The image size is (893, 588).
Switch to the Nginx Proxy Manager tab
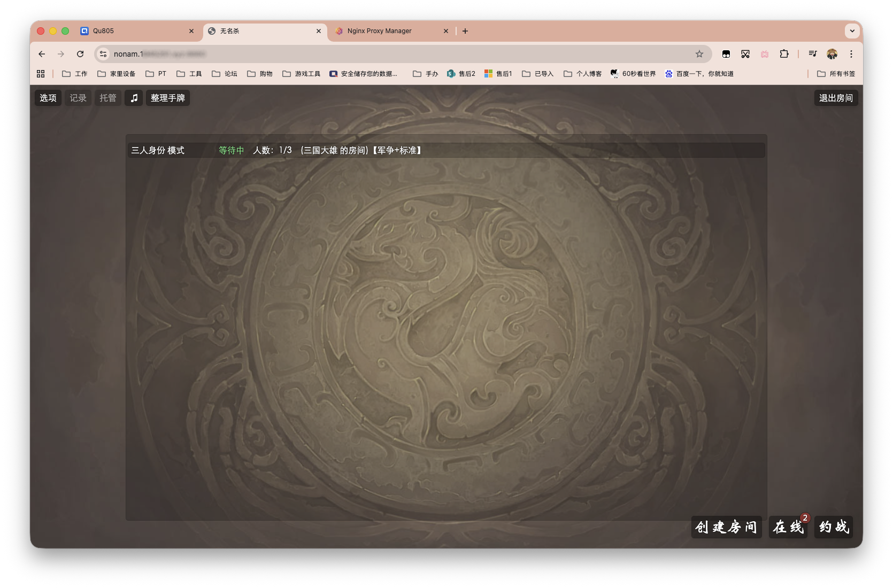[380, 31]
